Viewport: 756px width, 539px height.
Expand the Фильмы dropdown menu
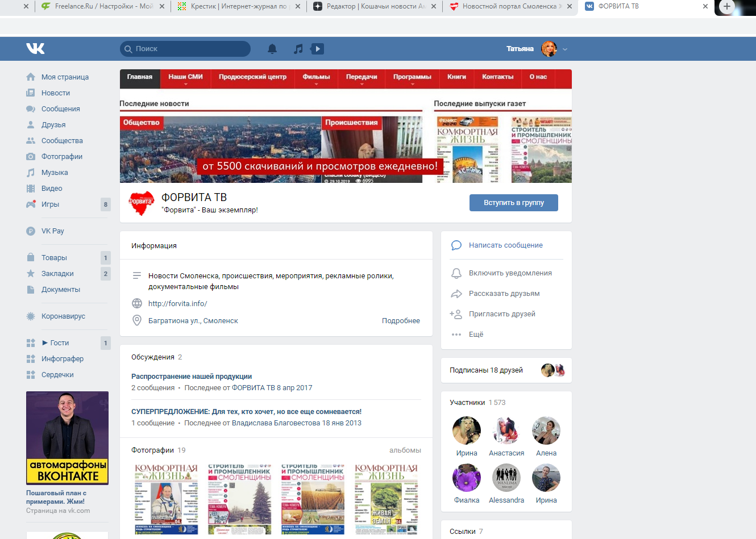coord(316,79)
